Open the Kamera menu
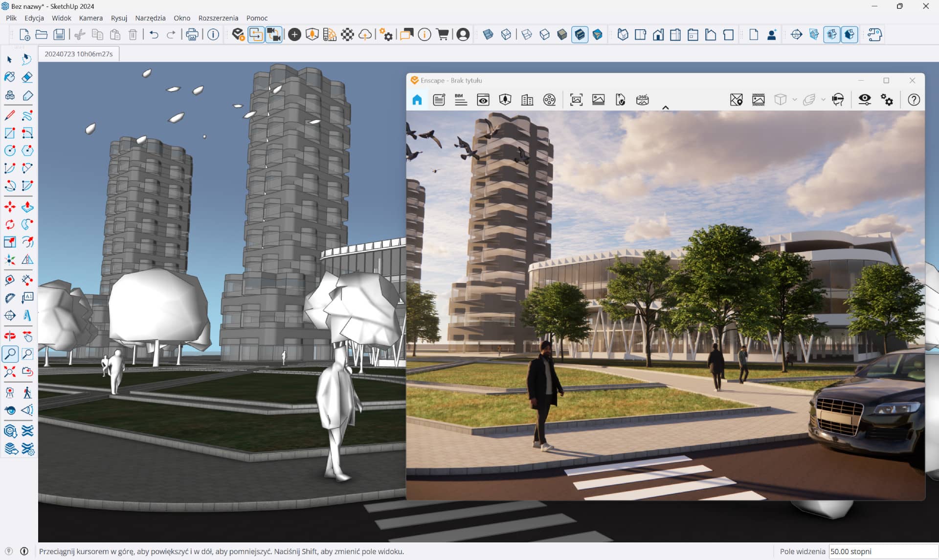 tap(91, 18)
